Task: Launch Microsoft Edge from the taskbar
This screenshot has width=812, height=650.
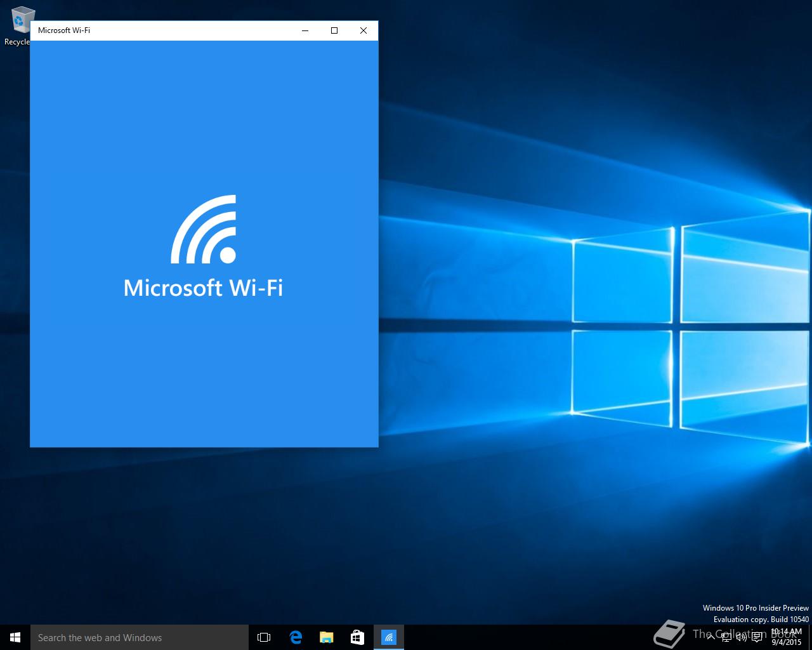Action: 296,637
